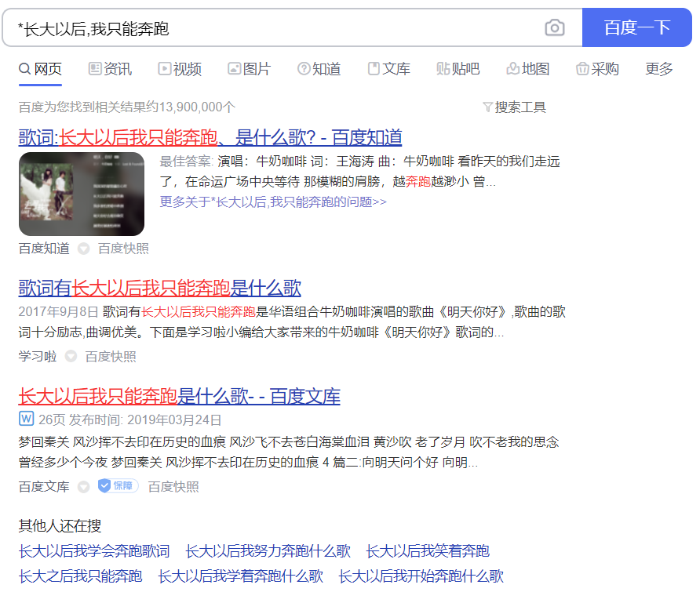Viewport: 700px width, 592px height.
Task: Open the 知道 tab
Action: 319,69
